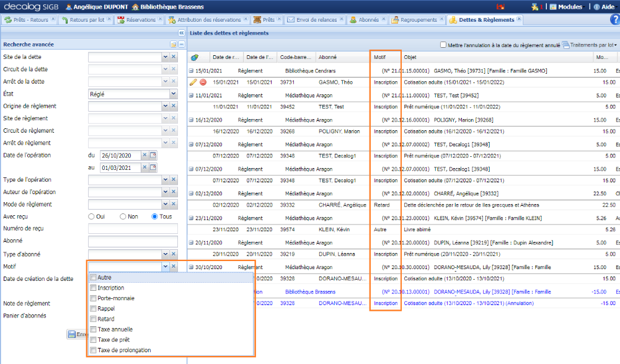Collapse the 16/12/2020 payment group
This screenshot has height=364, width=620.
pos(192,120)
